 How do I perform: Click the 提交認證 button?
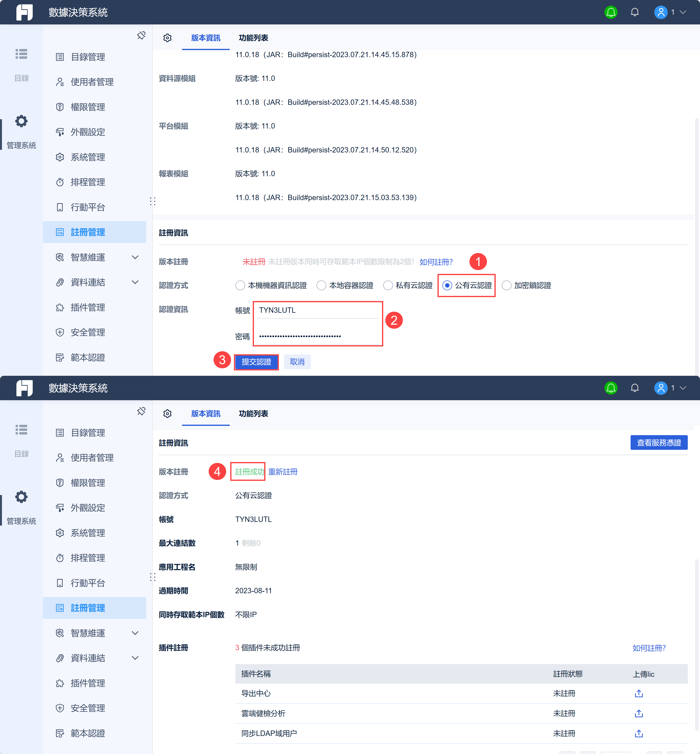coord(256,362)
